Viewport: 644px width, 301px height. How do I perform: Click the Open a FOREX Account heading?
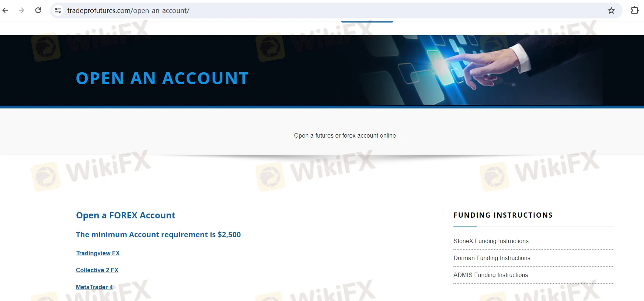[125, 215]
